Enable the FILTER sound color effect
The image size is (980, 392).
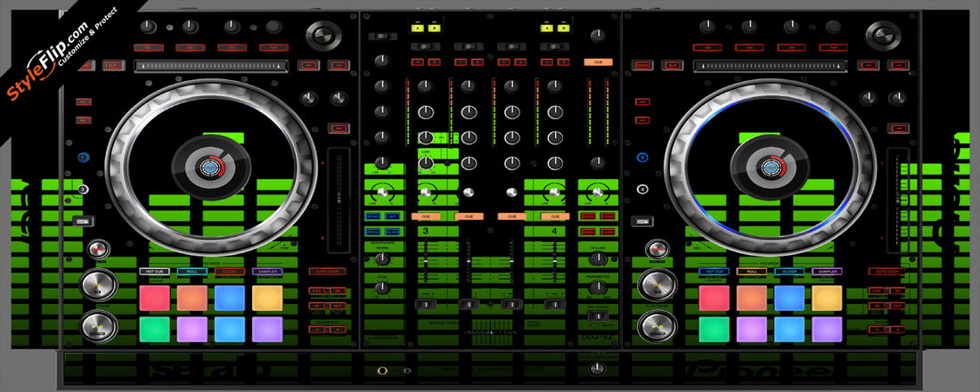(x=393, y=232)
